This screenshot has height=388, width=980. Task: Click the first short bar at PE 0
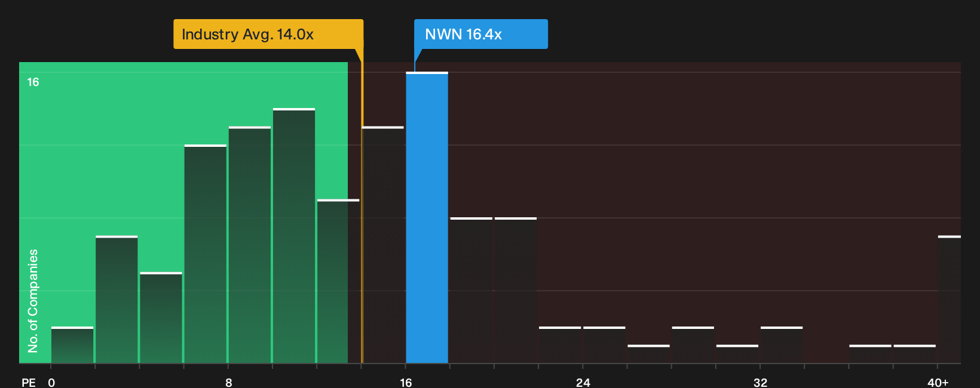72,345
